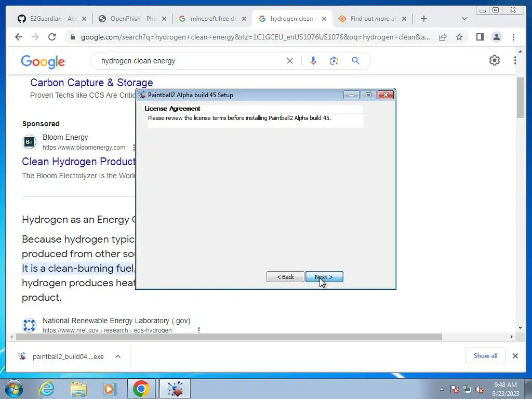Click the vertical page scrollbar
The height and width of the screenshot is (399, 532).
click(520, 98)
